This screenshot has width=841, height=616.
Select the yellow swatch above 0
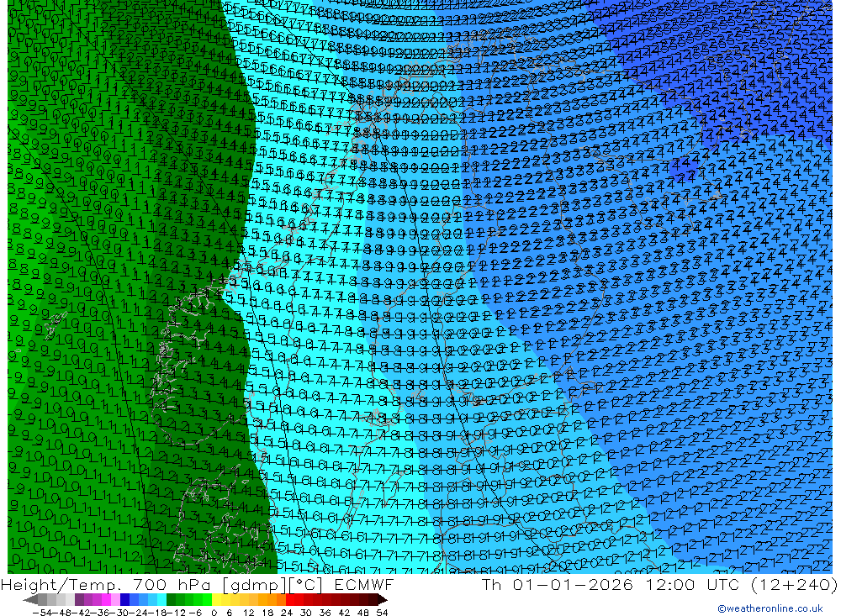[x=216, y=600]
